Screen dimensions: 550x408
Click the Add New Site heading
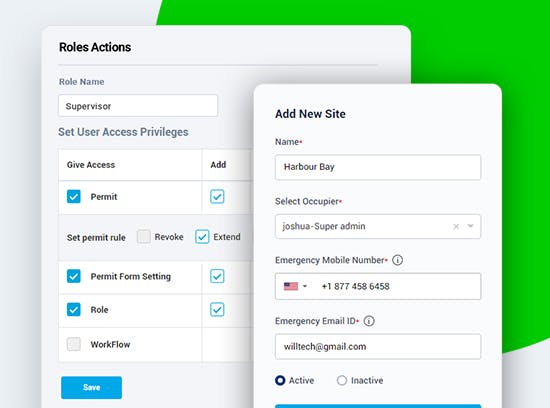(310, 114)
